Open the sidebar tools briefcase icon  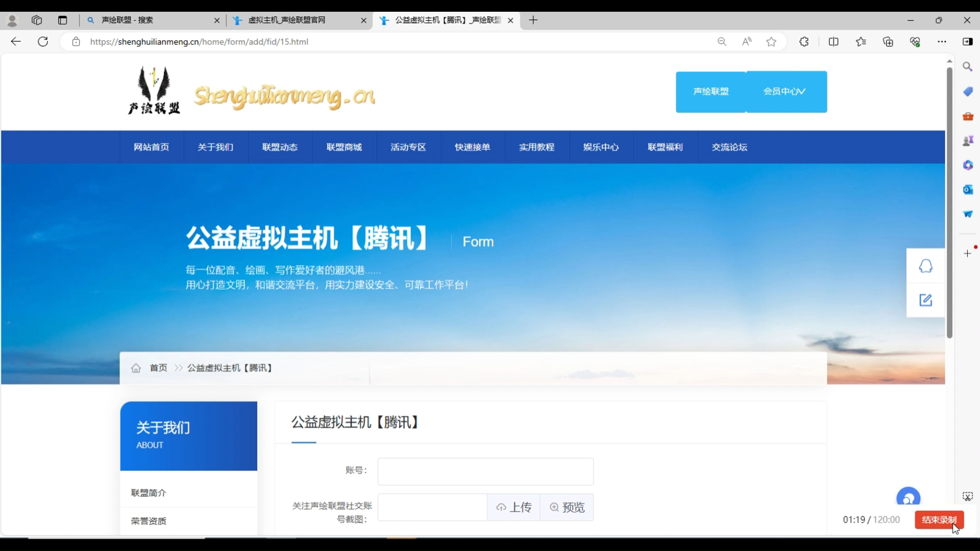pos(968,116)
